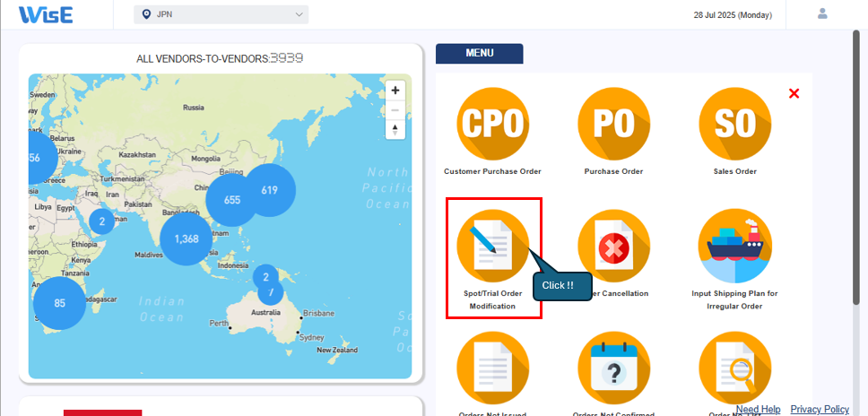Open the Order Cancellation icon
Viewport: 868px width, 416px height.
pyautogui.click(x=613, y=246)
